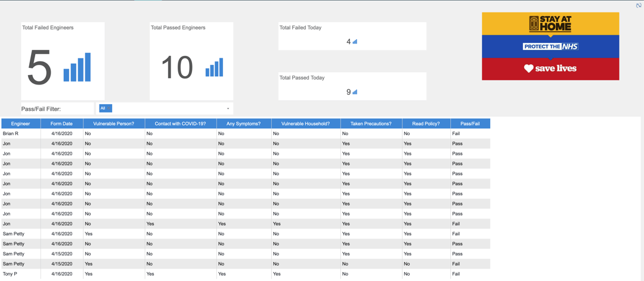
Task: Click the small trend icon next to Total Passed Today
Action: point(355,92)
